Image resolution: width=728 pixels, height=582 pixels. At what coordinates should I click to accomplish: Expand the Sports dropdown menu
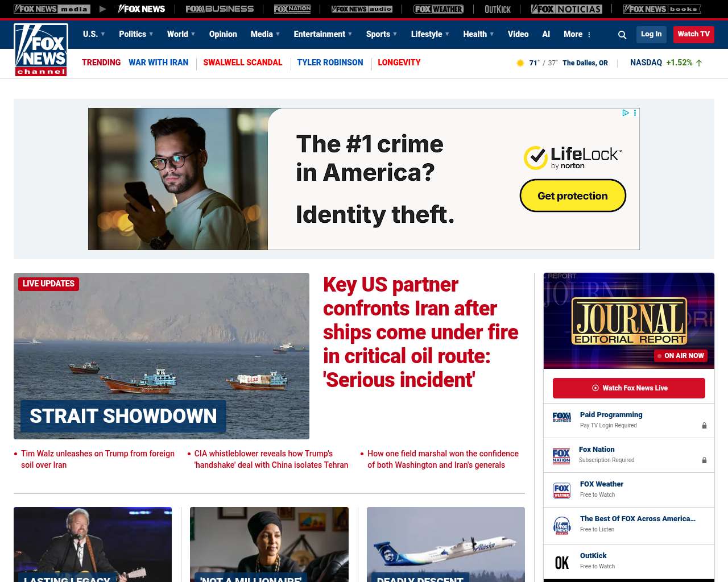(382, 34)
